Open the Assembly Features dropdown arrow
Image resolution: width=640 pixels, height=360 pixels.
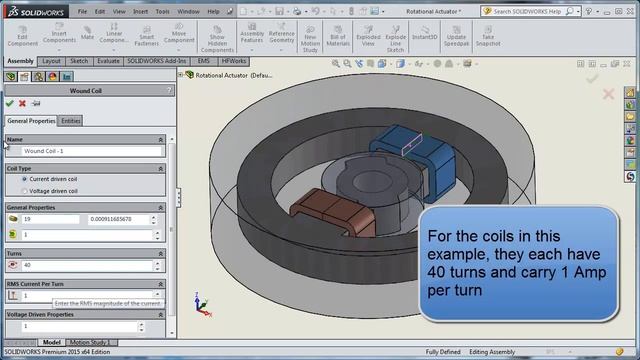point(252,50)
